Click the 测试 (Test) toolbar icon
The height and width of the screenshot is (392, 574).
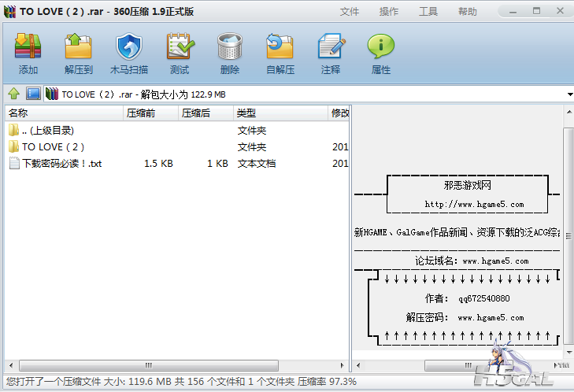(x=180, y=46)
